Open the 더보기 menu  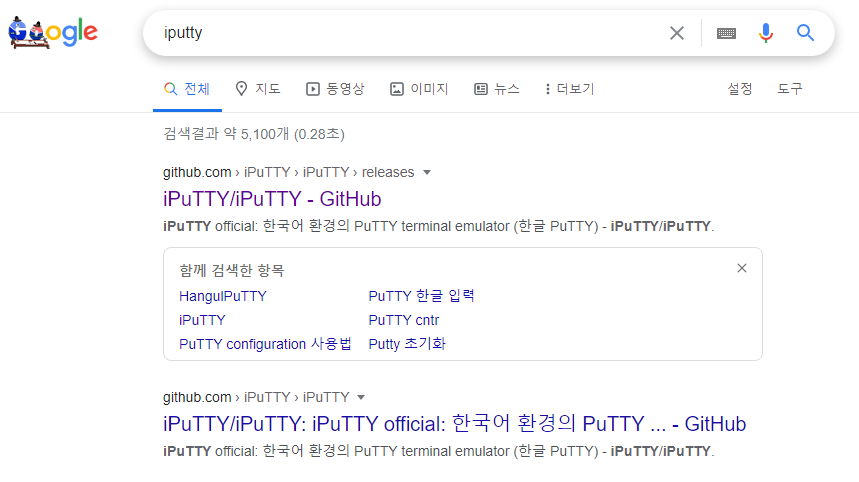point(570,89)
